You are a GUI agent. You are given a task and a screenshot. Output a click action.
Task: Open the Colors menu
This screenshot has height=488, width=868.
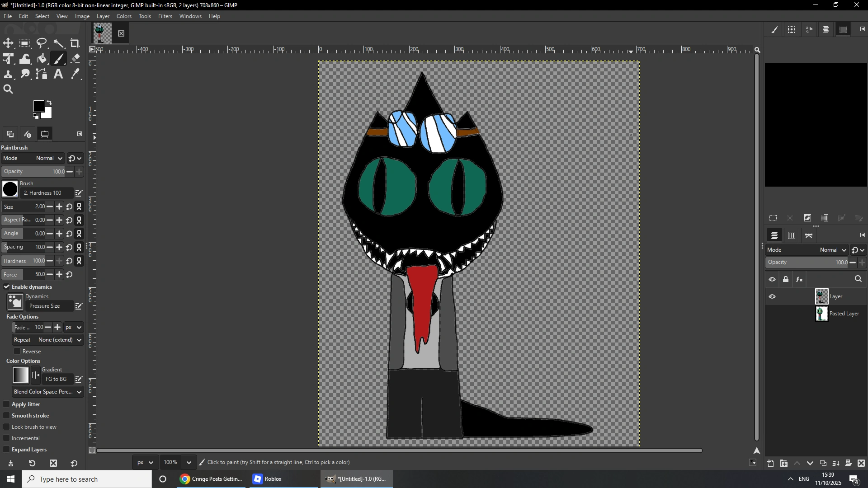pos(124,16)
